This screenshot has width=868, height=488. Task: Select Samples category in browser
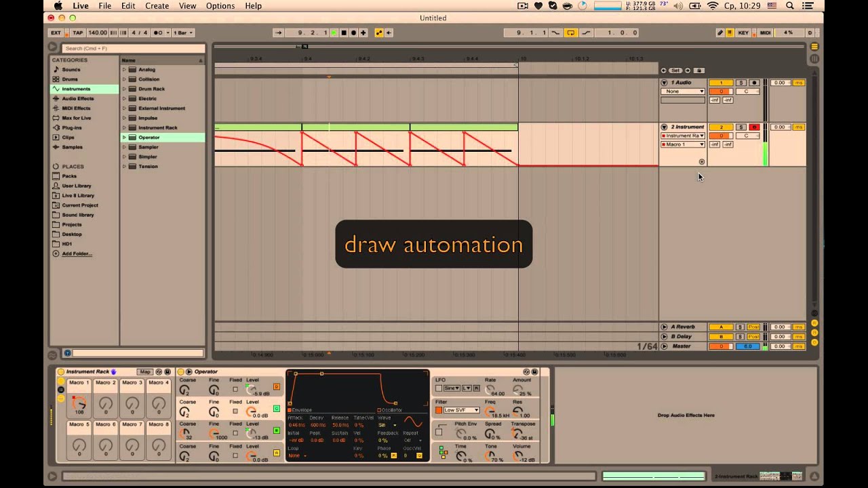tap(72, 147)
